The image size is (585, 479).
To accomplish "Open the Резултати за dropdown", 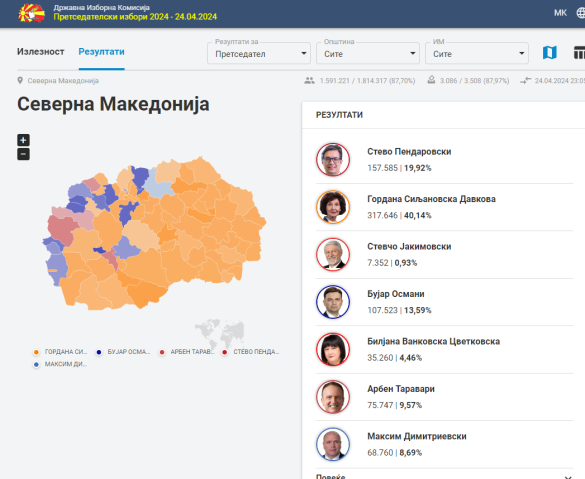I will (x=259, y=53).
